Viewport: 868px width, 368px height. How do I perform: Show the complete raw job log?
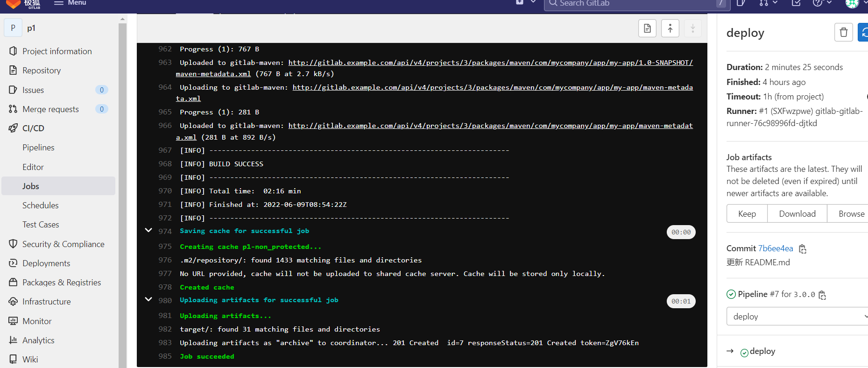point(647,28)
